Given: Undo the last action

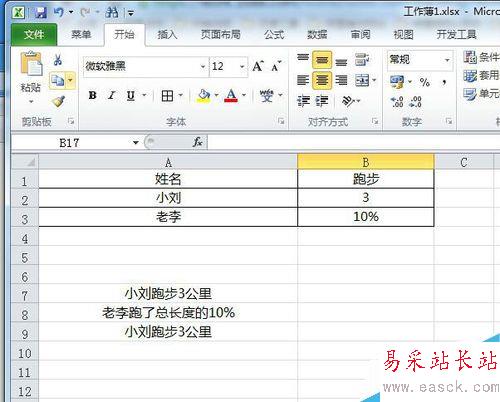Looking at the screenshot, I should [59, 12].
